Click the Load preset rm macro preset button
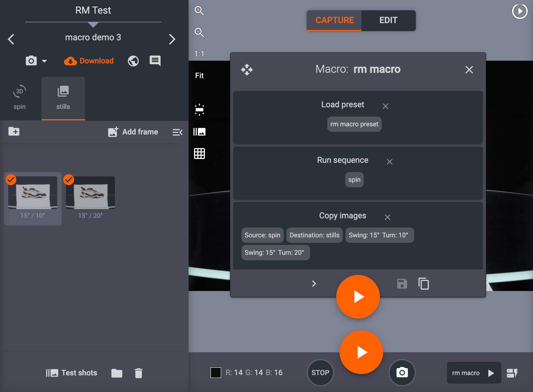 [x=354, y=124]
